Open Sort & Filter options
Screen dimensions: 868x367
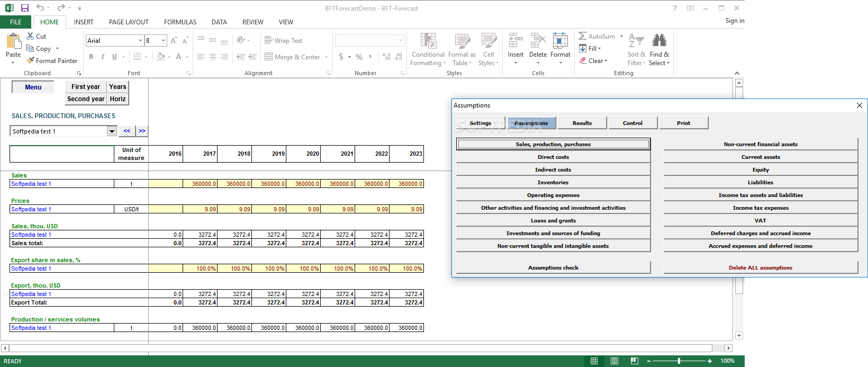tap(637, 49)
